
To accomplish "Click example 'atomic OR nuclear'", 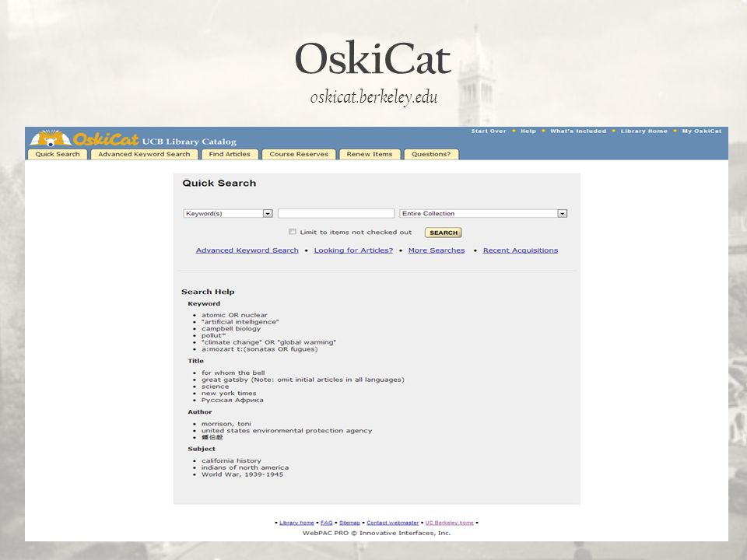I will [234, 315].
